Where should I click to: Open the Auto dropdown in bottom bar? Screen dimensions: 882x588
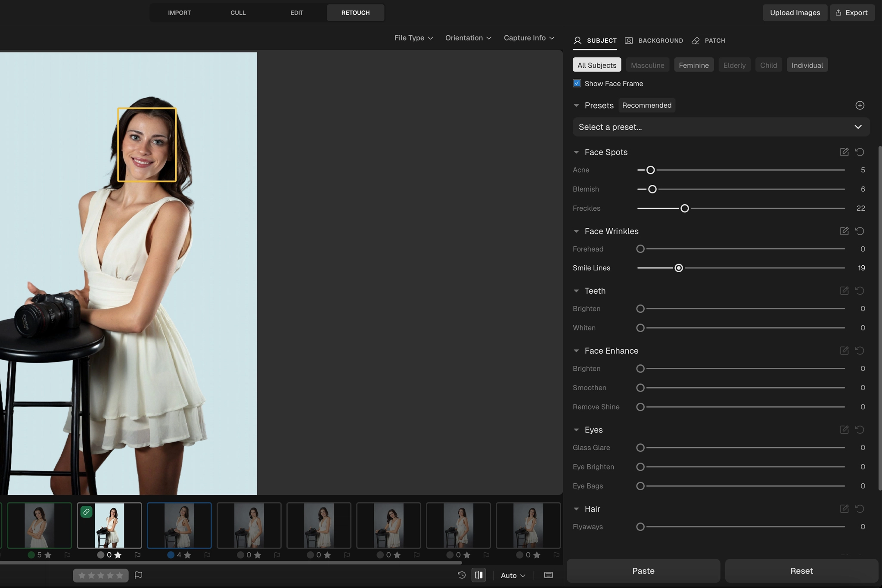(513, 576)
